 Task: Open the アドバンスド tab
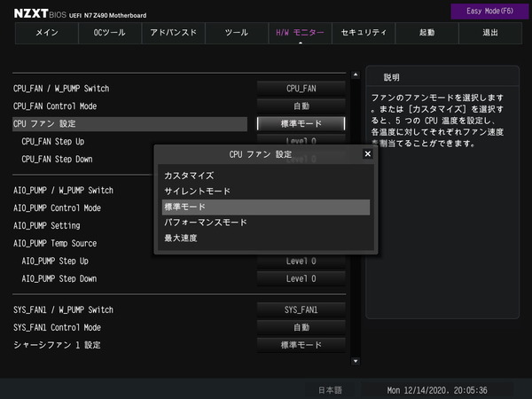pyautogui.click(x=173, y=33)
